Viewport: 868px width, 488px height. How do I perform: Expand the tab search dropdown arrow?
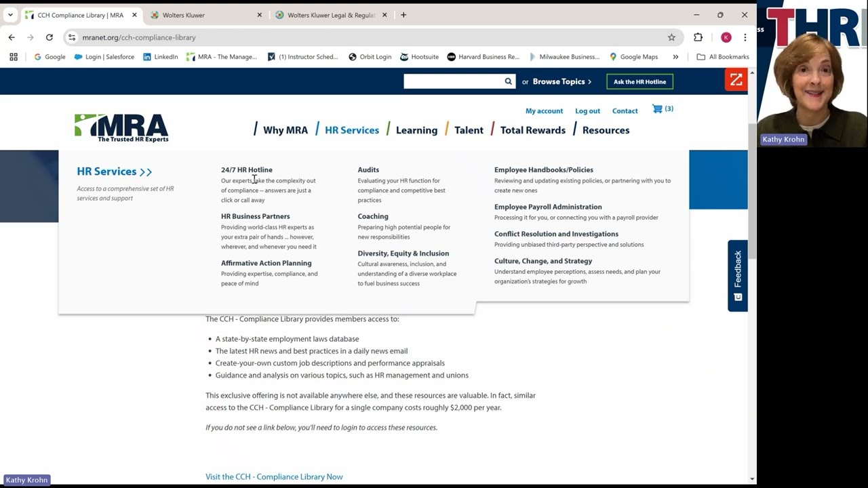(10, 15)
